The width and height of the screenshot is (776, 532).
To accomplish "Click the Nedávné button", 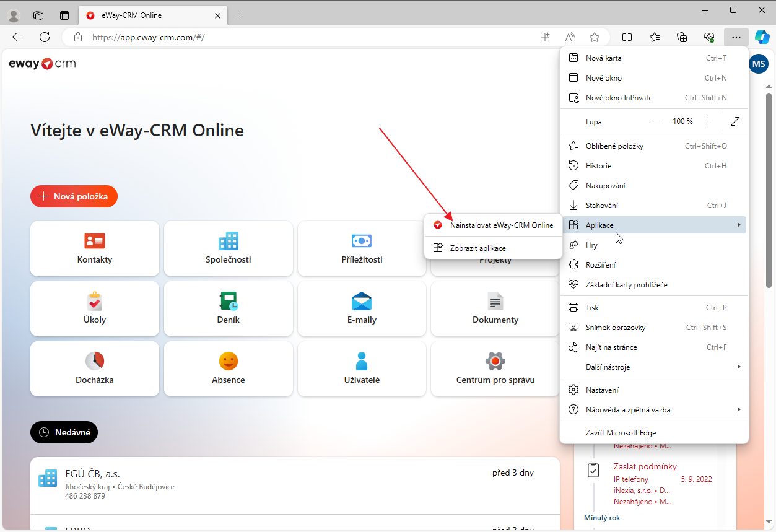I will click(x=64, y=432).
